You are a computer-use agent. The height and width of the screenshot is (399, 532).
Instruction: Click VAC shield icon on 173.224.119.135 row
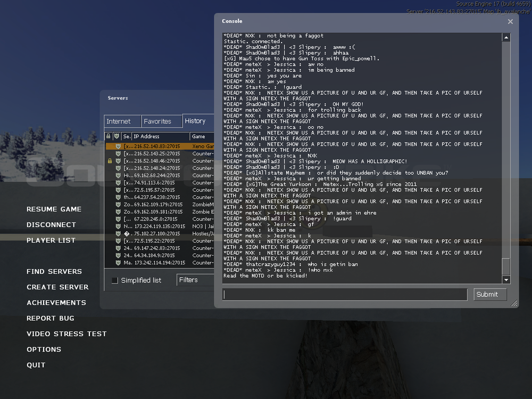point(118,226)
